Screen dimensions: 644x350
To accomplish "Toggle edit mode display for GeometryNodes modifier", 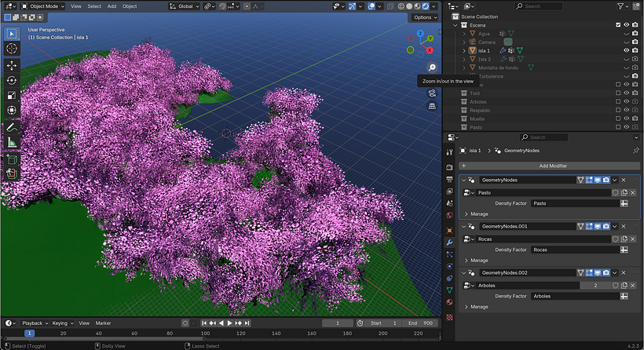I will tap(589, 180).
